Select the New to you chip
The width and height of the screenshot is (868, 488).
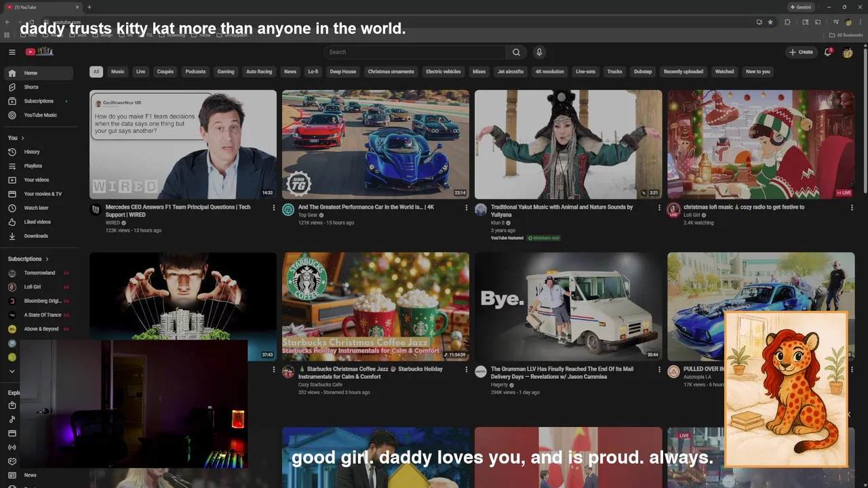pos(758,71)
